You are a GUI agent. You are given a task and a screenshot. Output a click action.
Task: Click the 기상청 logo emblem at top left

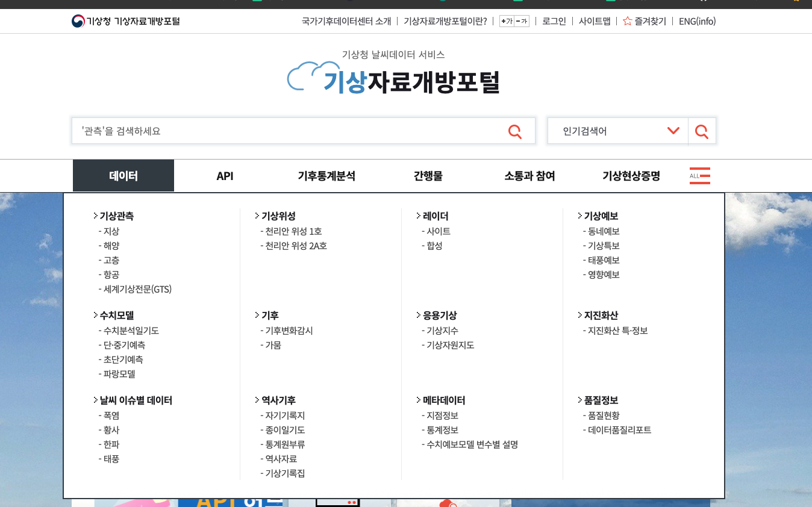[78, 22]
